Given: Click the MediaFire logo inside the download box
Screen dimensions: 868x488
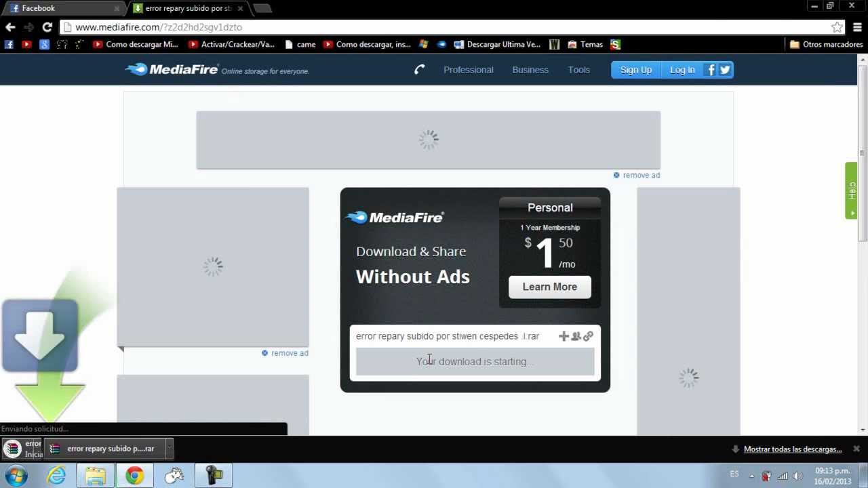Looking at the screenshot, I should tap(395, 217).
